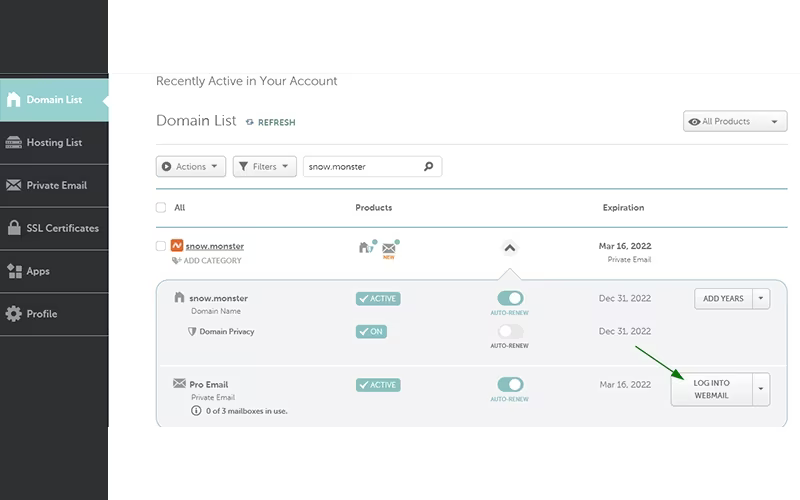
Task: Click the Domain Privacy shield icon
Action: coord(192,332)
